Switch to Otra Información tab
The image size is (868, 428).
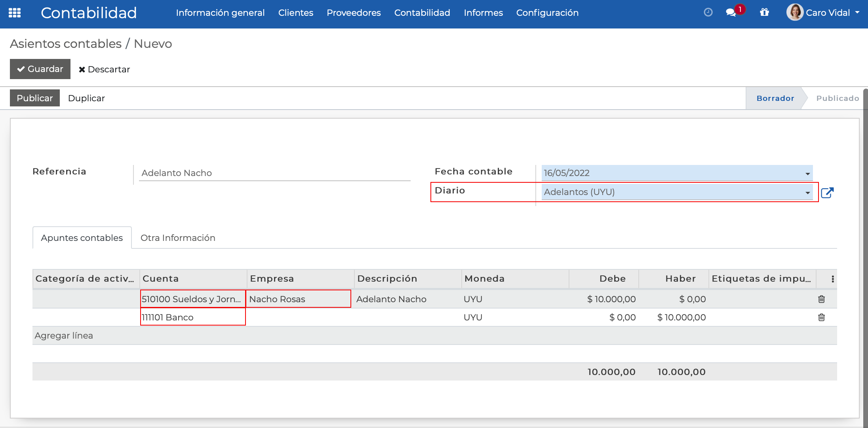coord(178,238)
